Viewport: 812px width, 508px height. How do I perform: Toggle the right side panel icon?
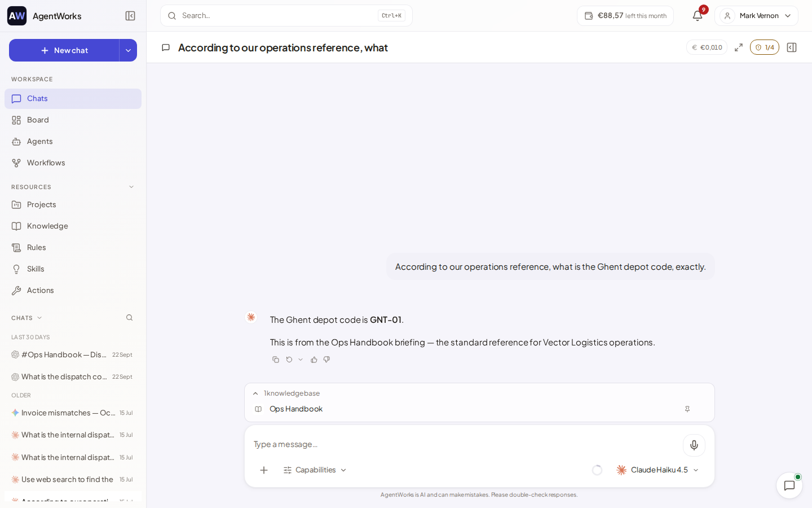point(792,47)
